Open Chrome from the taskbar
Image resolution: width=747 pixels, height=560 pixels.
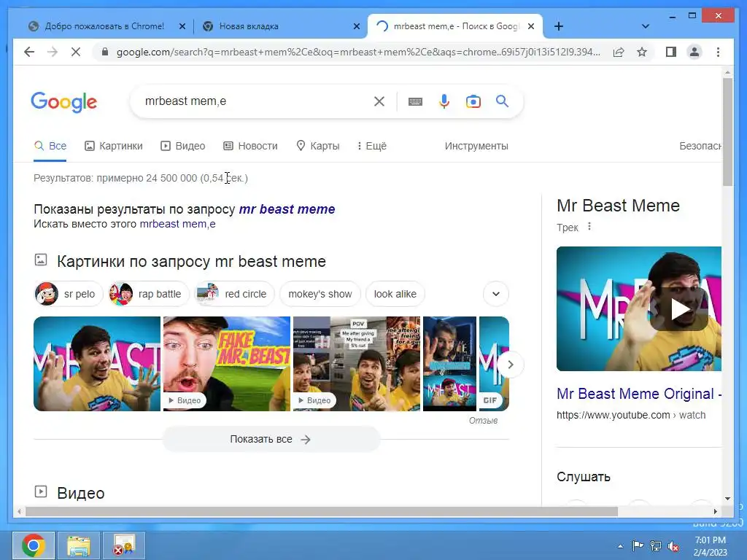34,545
